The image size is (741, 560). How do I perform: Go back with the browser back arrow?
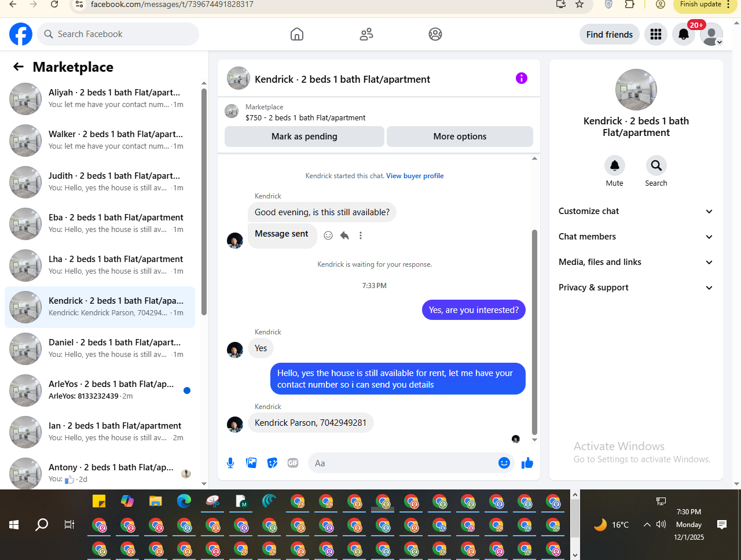point(13,5)
